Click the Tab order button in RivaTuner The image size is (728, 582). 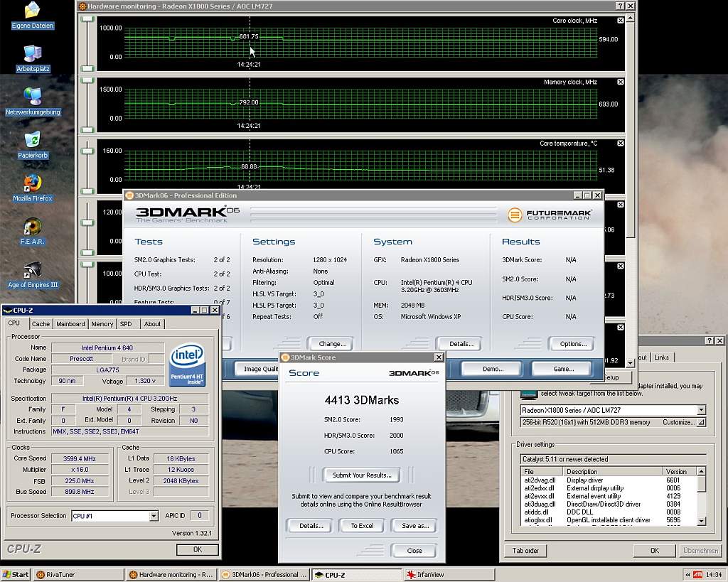tap(525, 551)
